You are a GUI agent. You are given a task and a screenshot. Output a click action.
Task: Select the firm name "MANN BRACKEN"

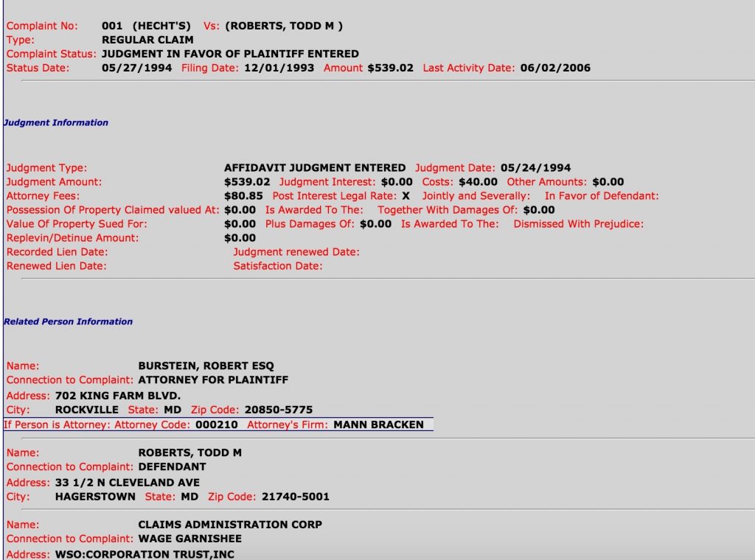(x=378, y=425)
